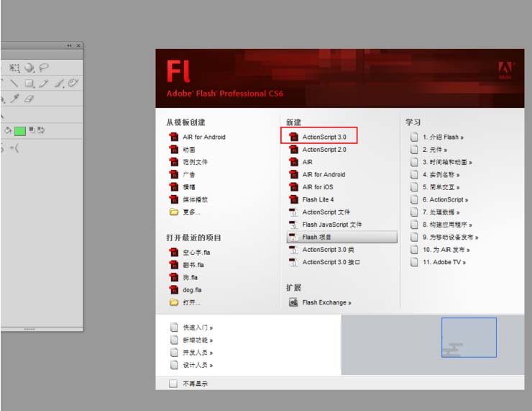Open lesson 6. ActionScript
Viewport: 532px width, 411px height.
[x=439, y=199]
